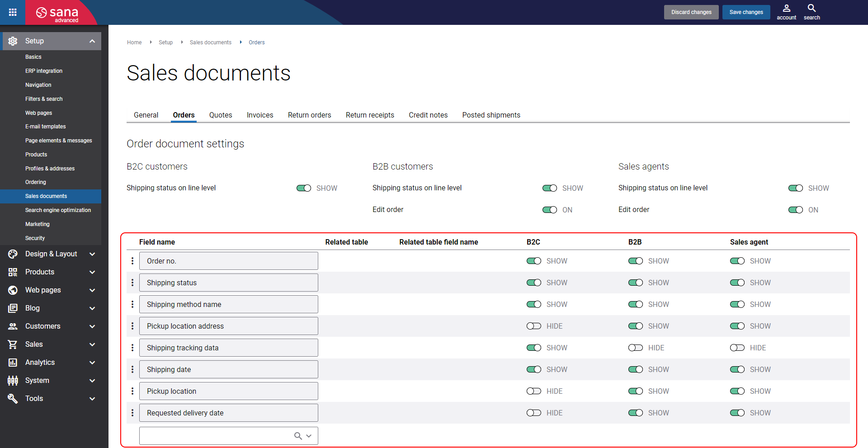Open Search engine optimization in sidebar

(x=58, y=210)
